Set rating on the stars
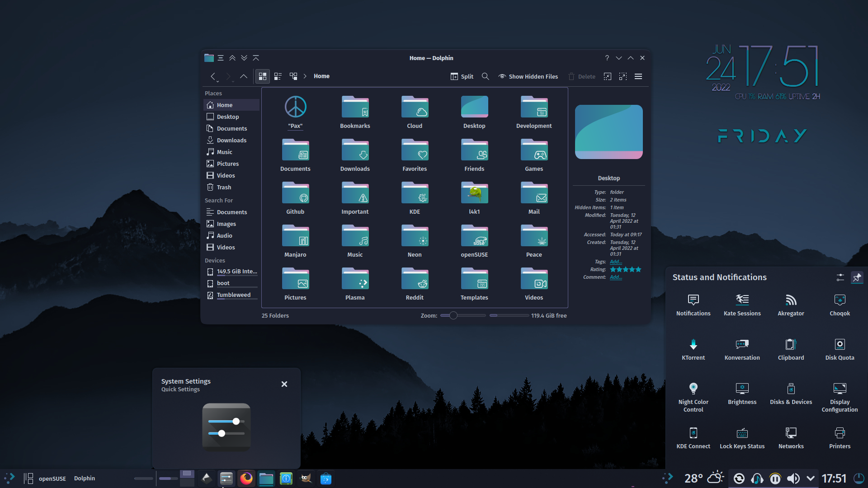This screenshot has height=488, width=868. [x=626, y=269]
